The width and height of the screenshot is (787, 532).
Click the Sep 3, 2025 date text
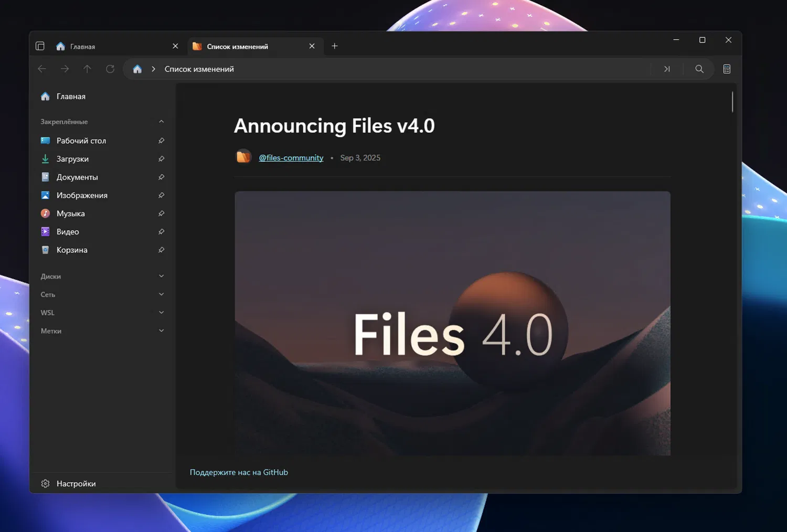click(x=360, y=157)
